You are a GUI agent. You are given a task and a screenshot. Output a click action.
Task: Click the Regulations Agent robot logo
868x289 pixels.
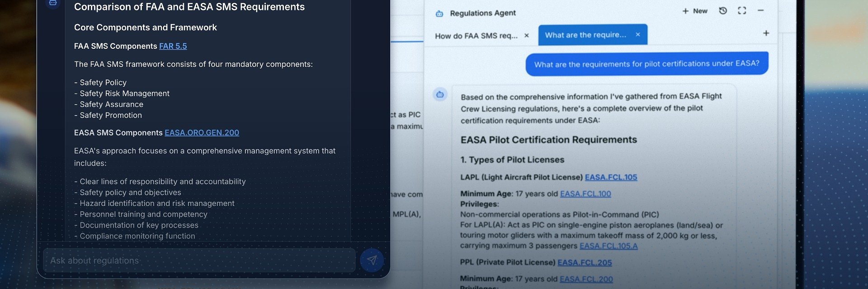click(439, 14)
